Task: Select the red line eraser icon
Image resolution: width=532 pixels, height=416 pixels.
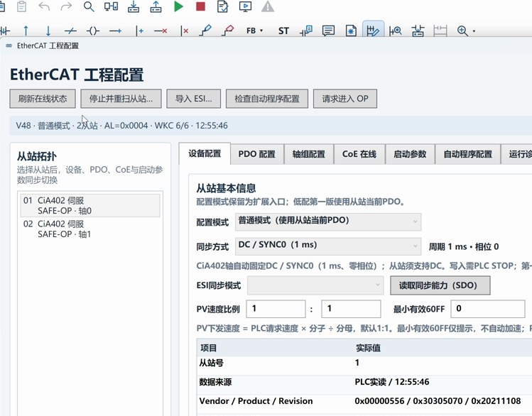Action: point(228,31)
